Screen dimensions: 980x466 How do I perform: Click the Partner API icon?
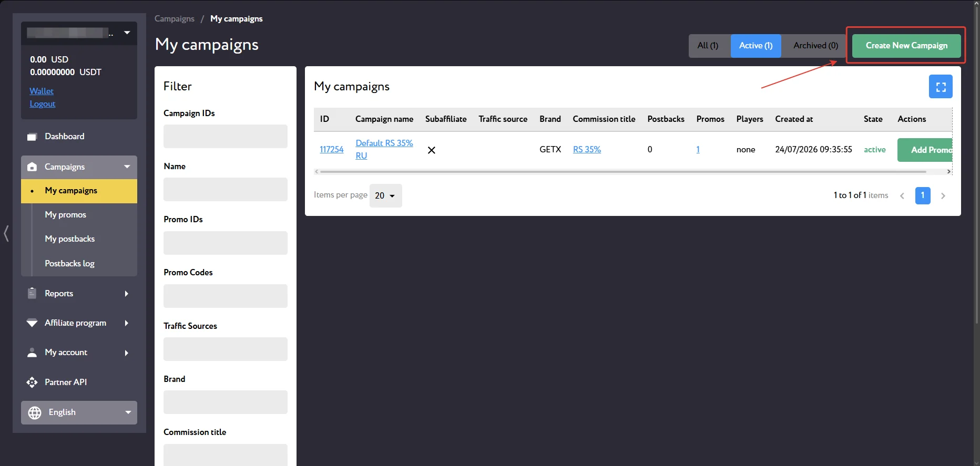click(32, 382)
